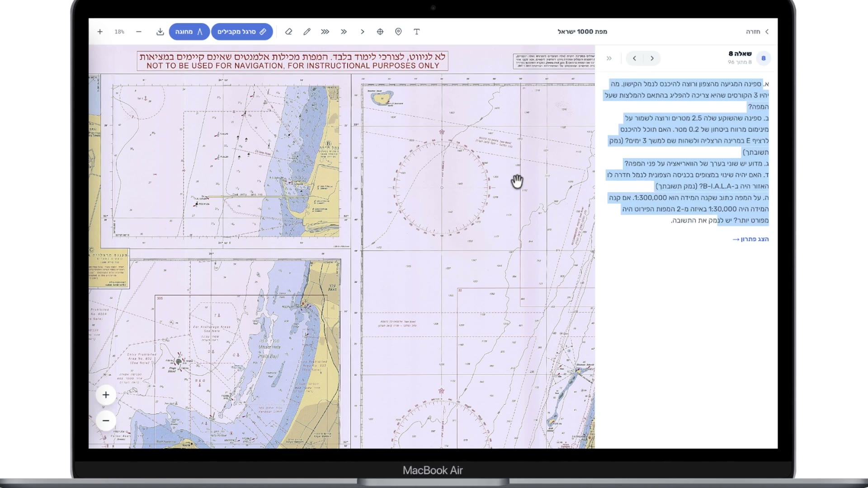
Task: Click the chevron beside חזרה
Action: [767, 32]
